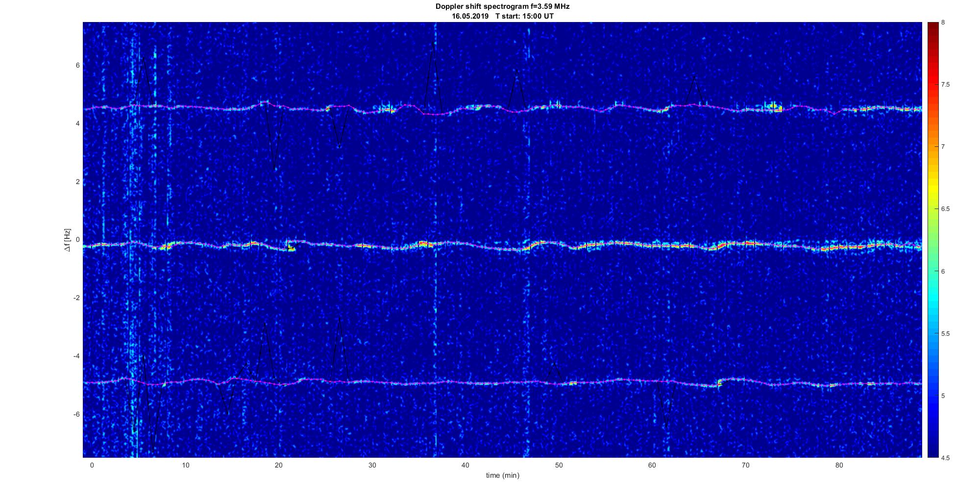Click the colorbar tick label '5.5'

(945, 333)
